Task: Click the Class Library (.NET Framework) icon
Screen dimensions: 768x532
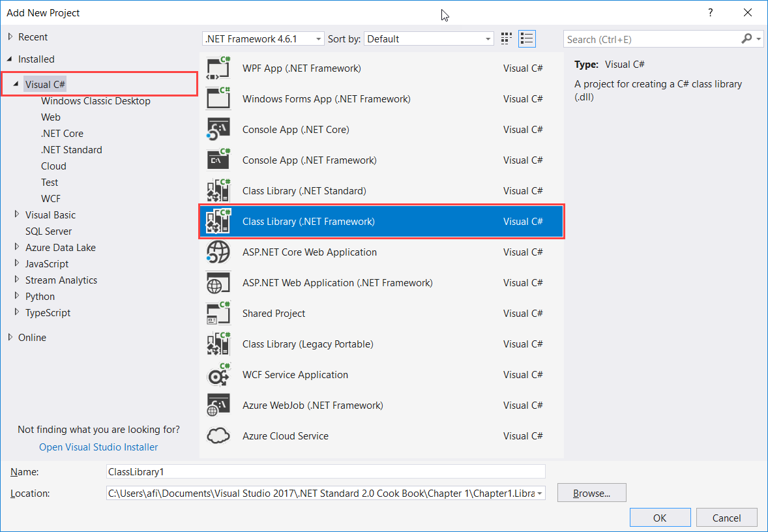Action: tap(218, 222)
